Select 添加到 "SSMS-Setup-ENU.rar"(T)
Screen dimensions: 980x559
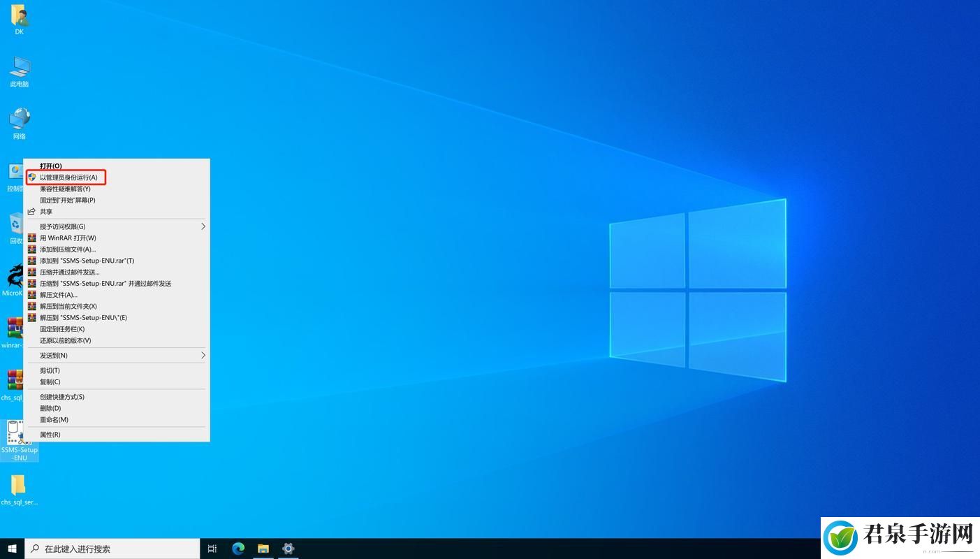coord(117,261)
